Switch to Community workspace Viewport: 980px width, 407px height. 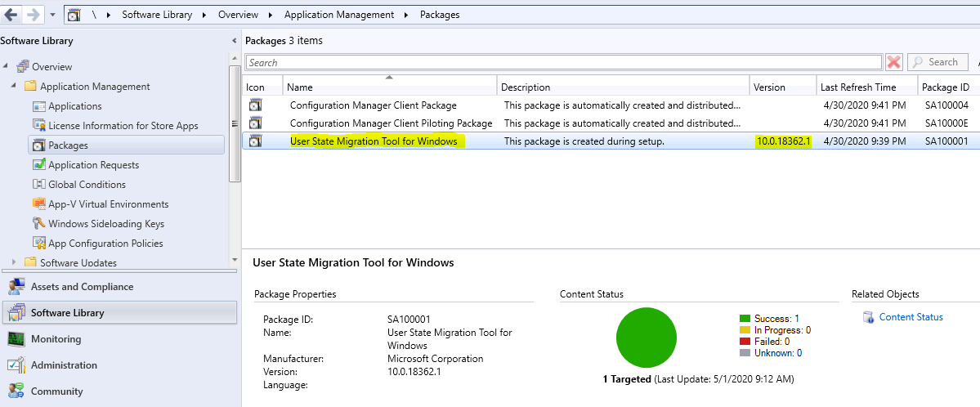pos(119,391)
